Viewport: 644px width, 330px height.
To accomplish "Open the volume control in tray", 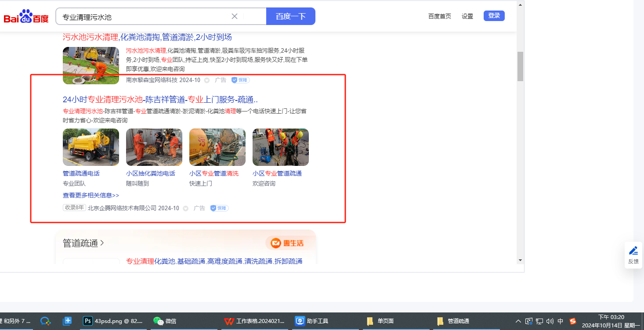I will pyautogui.click(x=550, y=321).
